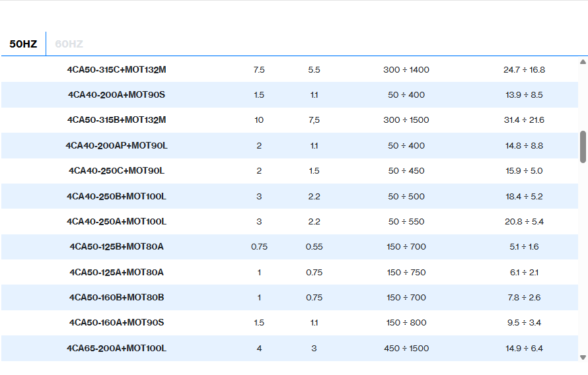The image size is (588, 375).
Task: Choose model 4CA40-250A+MOT100L
Action: point(116,222)
